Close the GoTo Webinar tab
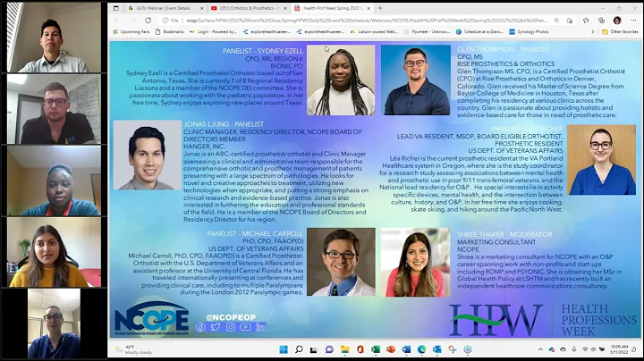Viewport: 644px width, 361px height. point(201,8)
